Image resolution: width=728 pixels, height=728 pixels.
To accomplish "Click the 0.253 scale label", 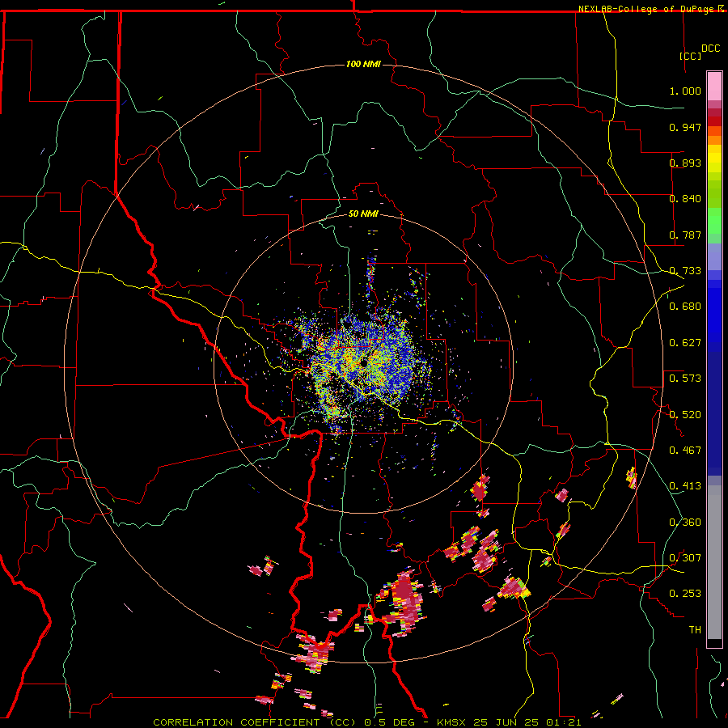I will [x=685, y=594].
